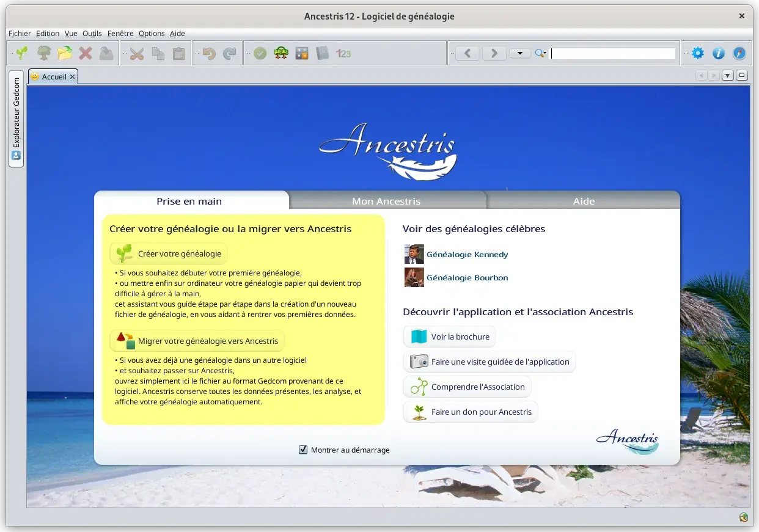Open the Fenêtre menu
Viewport: 759px width, 532px height.
coord(120,34)
